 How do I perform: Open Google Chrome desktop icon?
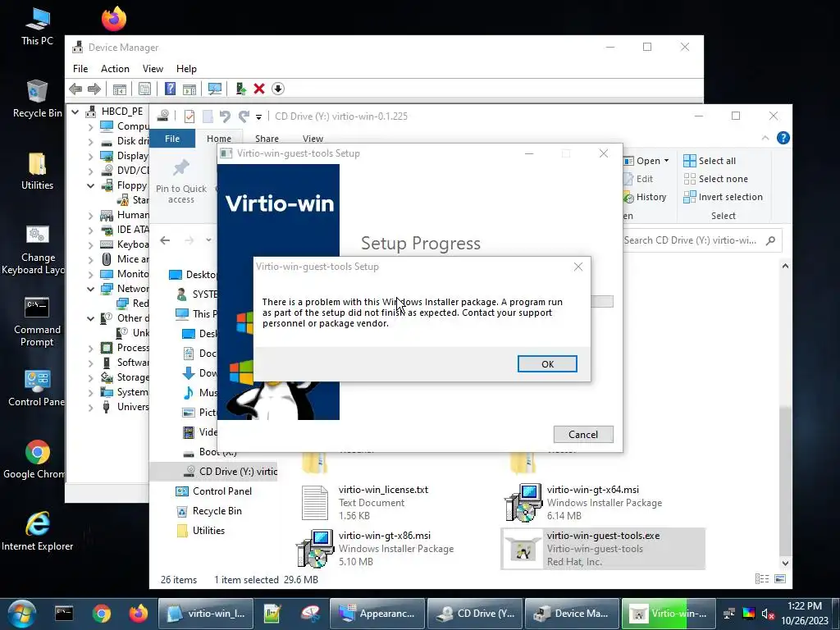(x=37, y=459)
